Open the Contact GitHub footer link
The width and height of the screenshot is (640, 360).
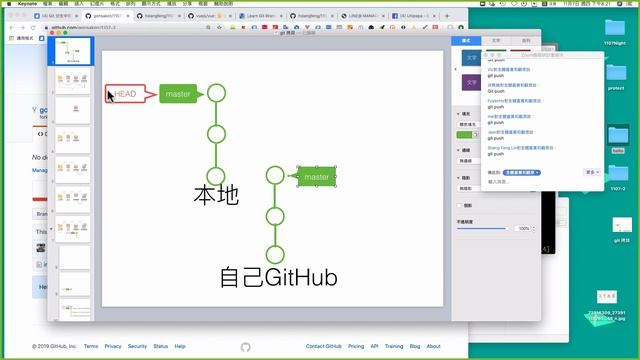click(x=324, y=346)
